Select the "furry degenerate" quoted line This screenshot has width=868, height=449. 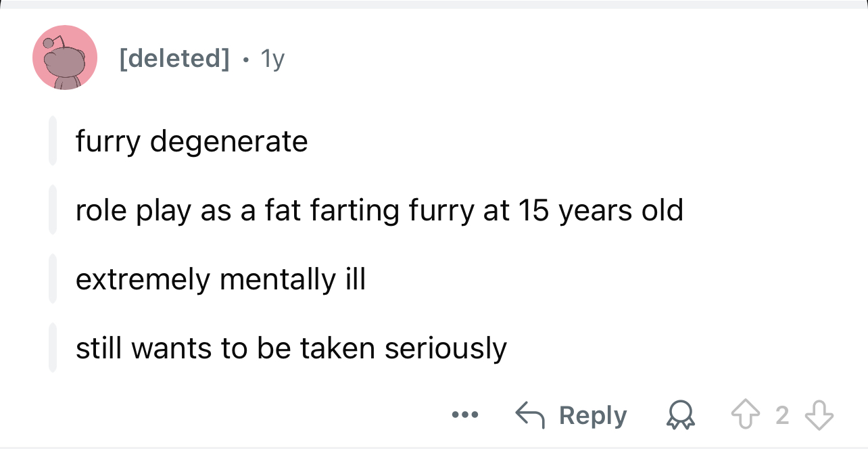[191, 141]
